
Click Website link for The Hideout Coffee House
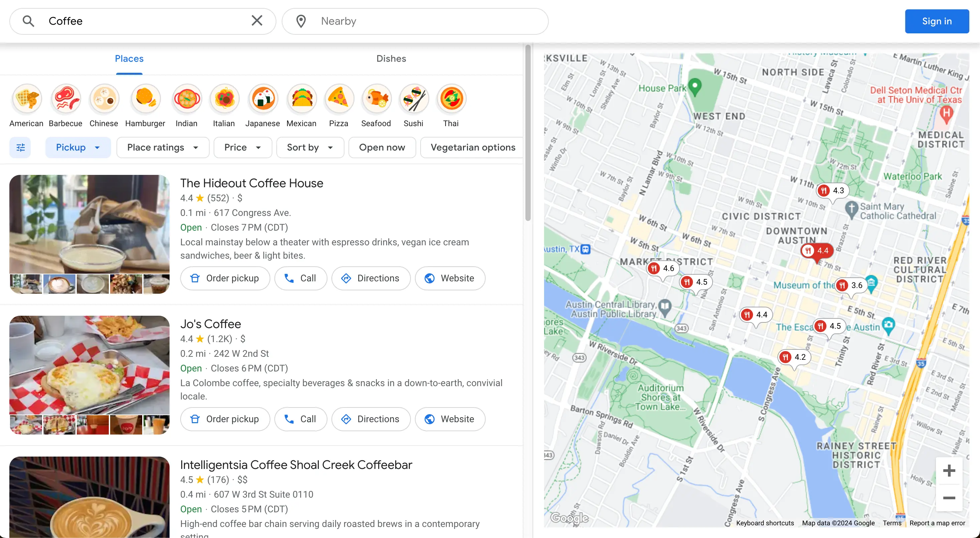(x=449, y=278)
